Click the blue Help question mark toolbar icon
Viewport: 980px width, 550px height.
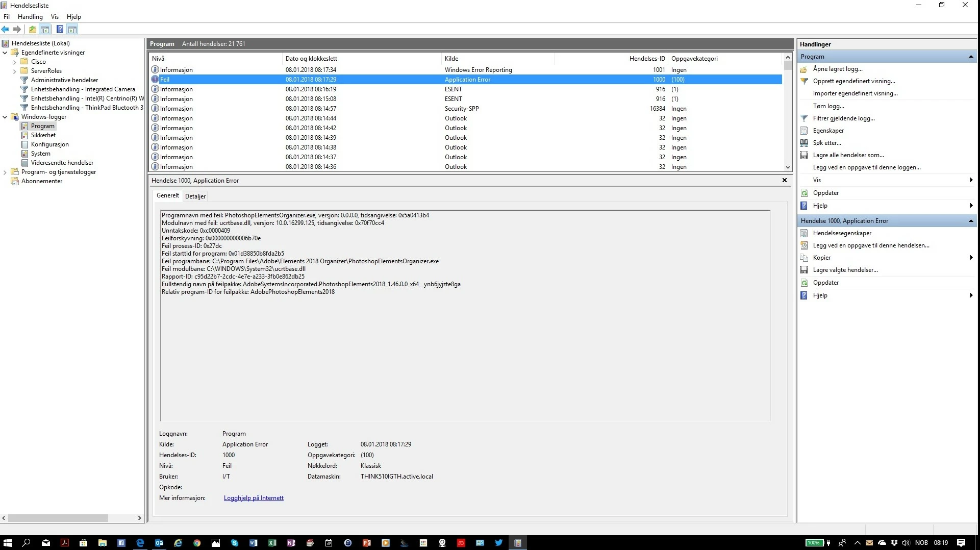(60, 30)
